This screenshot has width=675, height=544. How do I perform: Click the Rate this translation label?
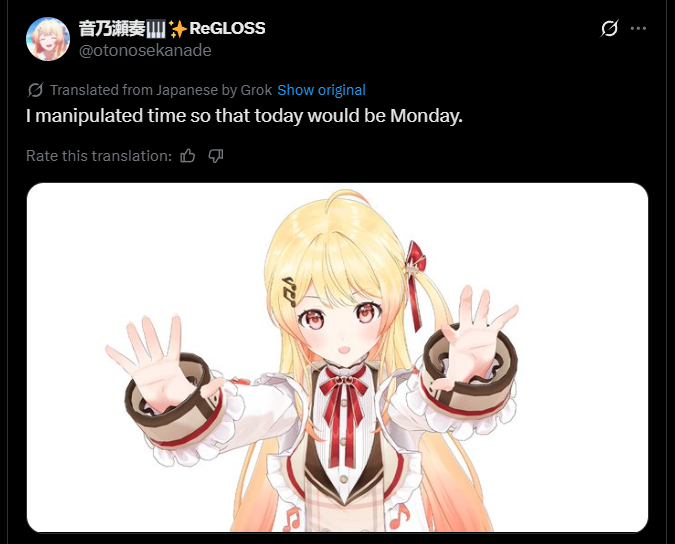click(99, 156)
